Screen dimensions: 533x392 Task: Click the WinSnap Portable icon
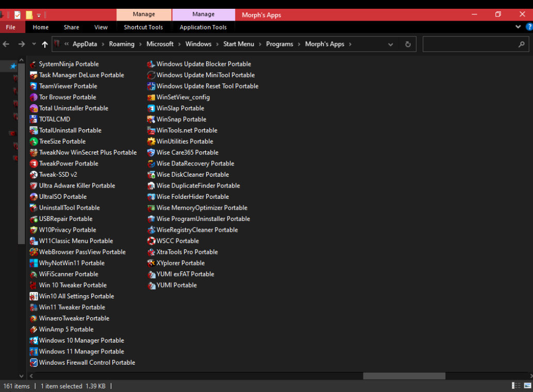click(x=151, y=120)
